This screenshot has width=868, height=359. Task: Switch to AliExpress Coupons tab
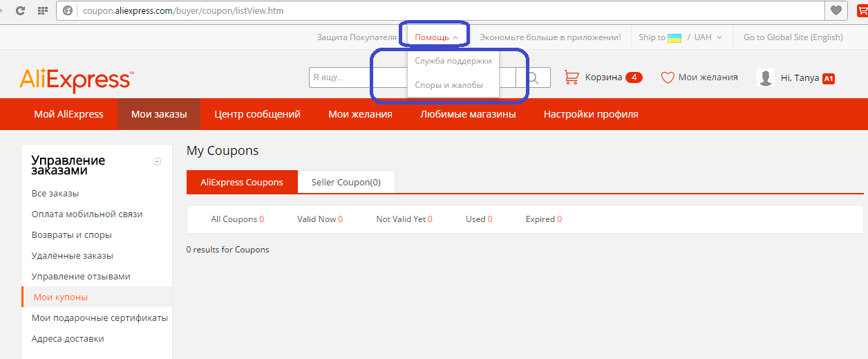click(x=242, y=182)
